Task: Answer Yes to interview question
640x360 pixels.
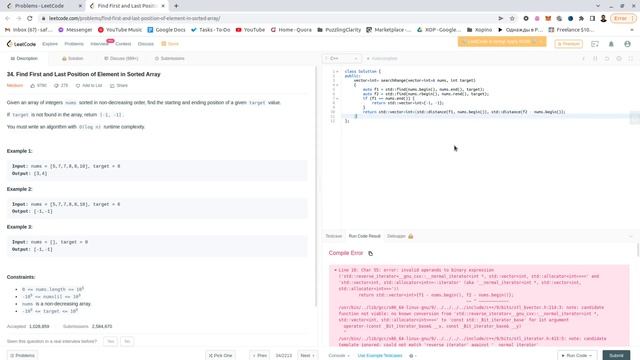Action: tap(111, 341)
